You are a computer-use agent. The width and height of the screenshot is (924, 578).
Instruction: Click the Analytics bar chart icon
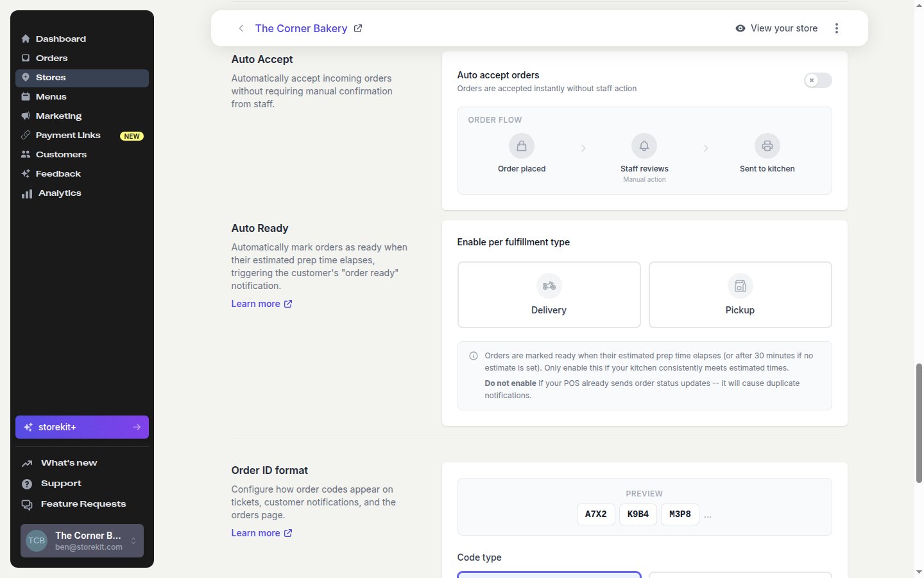click(27, 193)
